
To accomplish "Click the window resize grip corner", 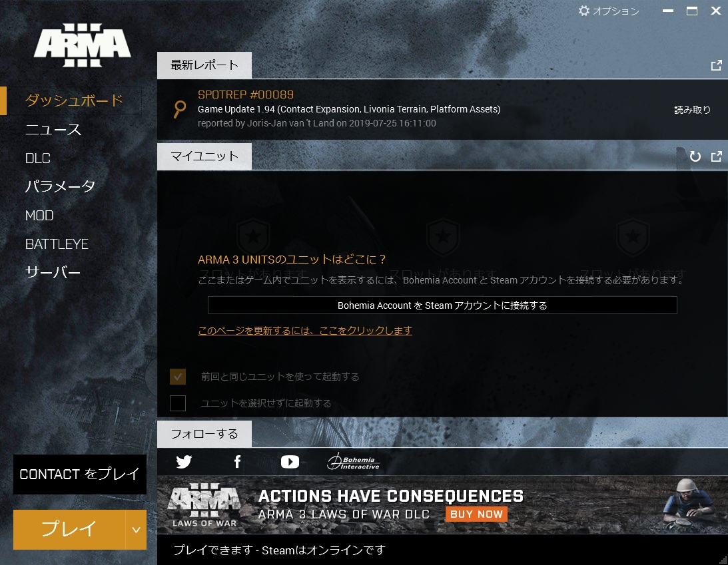I will pyautogui.click(x=723, y=560).
